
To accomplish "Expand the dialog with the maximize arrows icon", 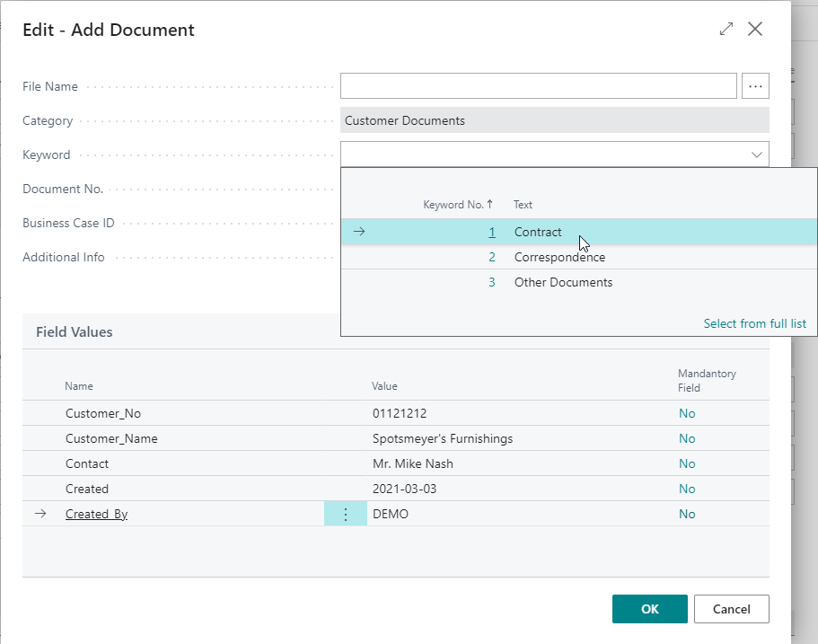I will 726,30.
